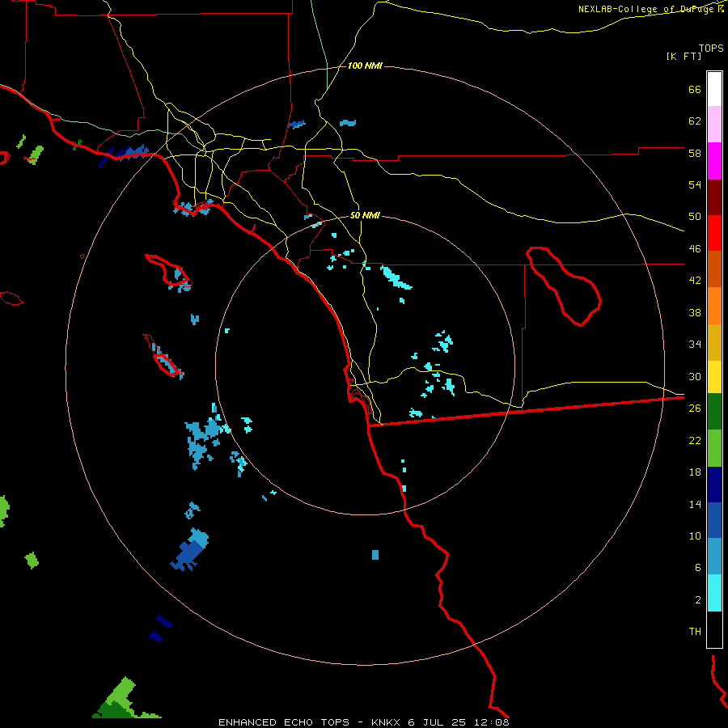Click the dark orange 46 kft swatch

coord(714,269)
